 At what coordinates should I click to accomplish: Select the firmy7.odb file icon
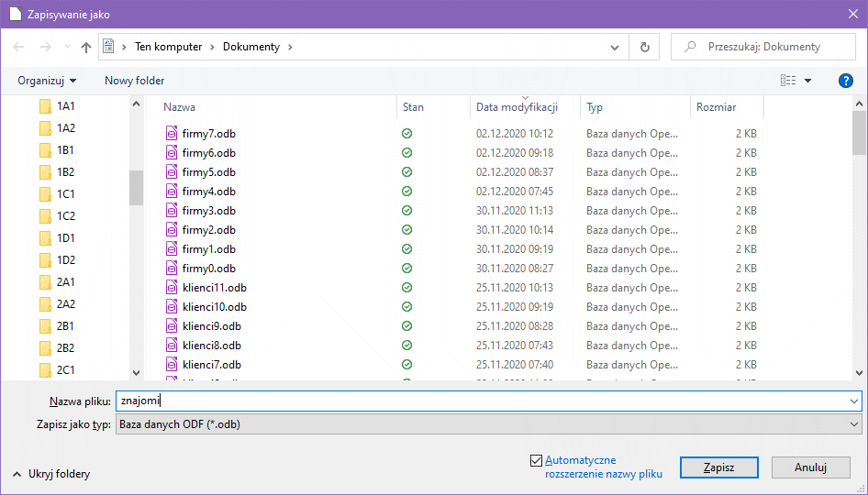click(x=171, y=134)
